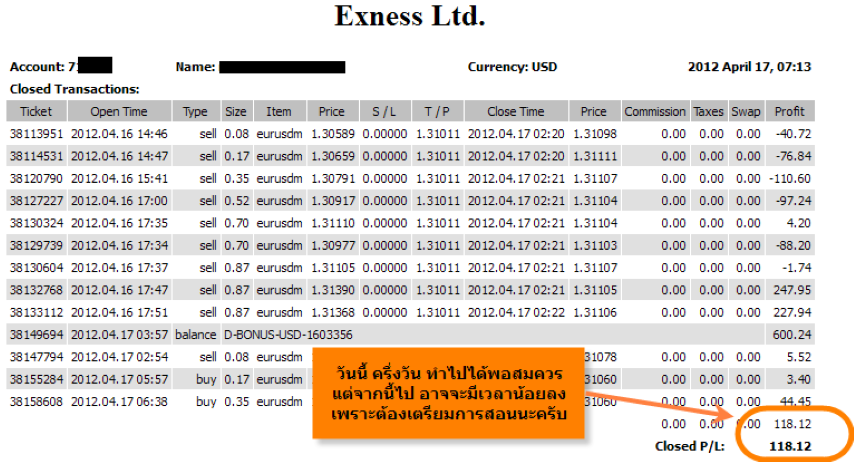Select ticket number 38127227

pyautogui.click(x=36, y=201)
